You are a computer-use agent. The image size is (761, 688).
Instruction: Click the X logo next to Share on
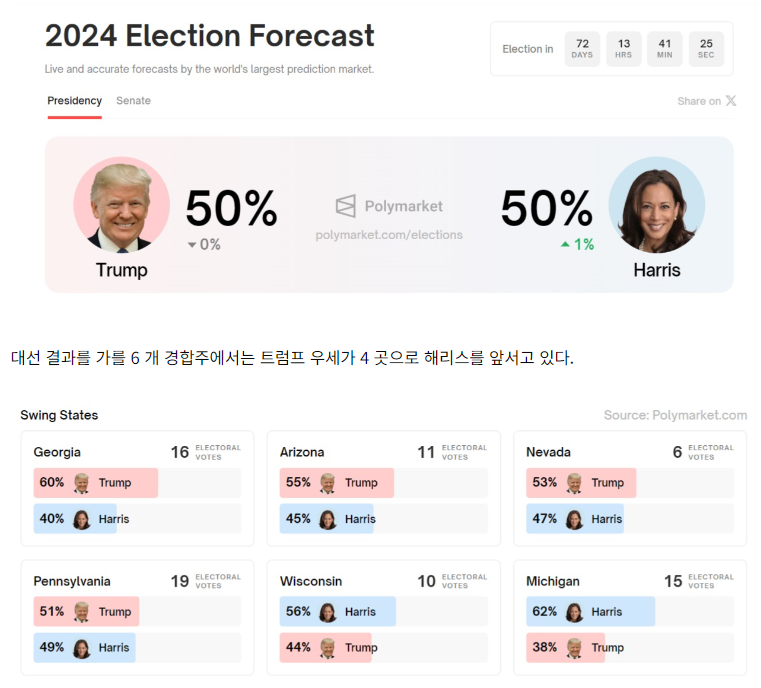click(731, 101)
